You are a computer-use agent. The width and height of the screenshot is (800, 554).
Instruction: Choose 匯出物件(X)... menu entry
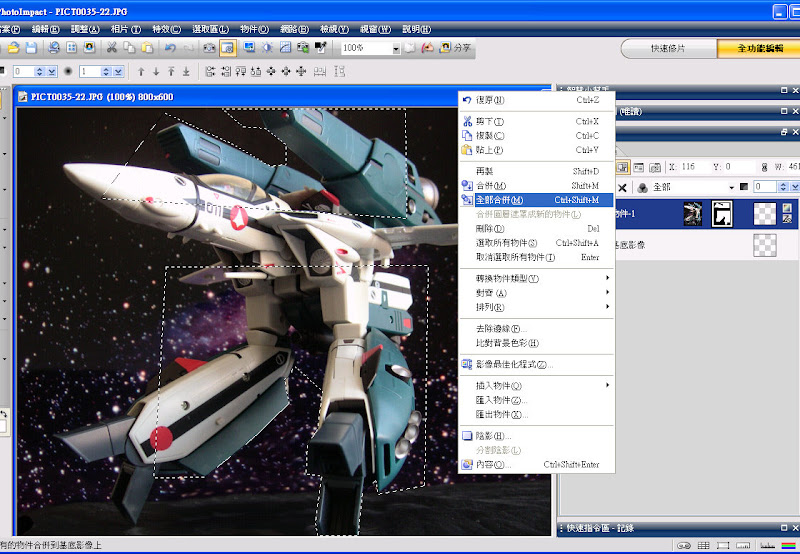tap(536, 414)
